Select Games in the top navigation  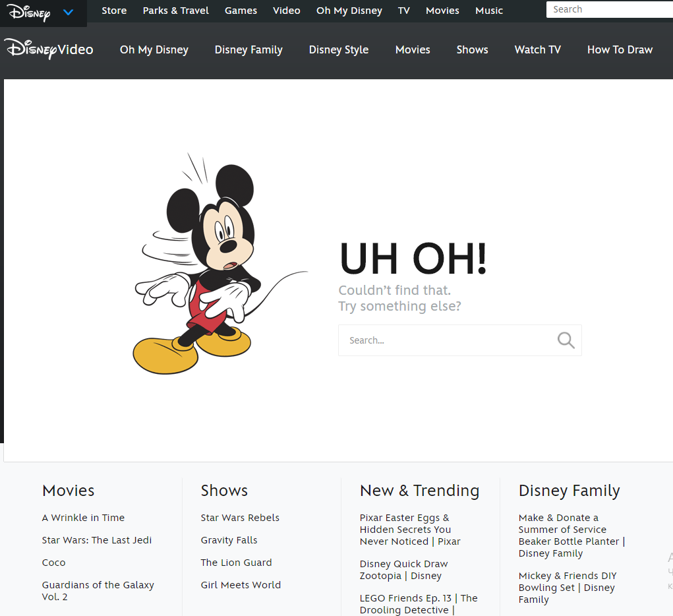241,11
